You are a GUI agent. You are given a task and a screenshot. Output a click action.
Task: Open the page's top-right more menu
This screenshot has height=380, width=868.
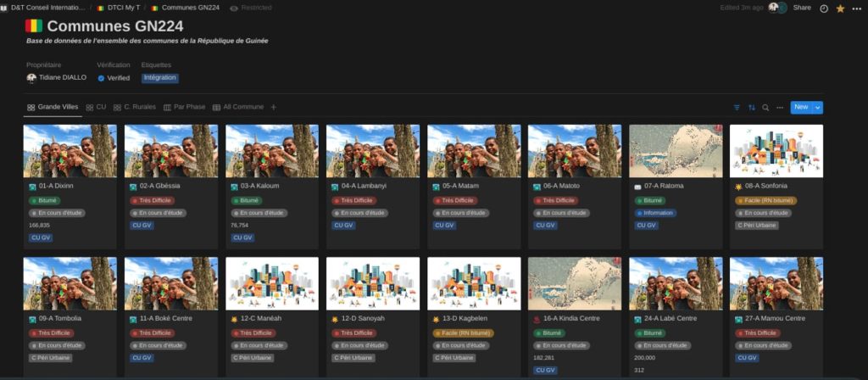(x=857, y=8)
